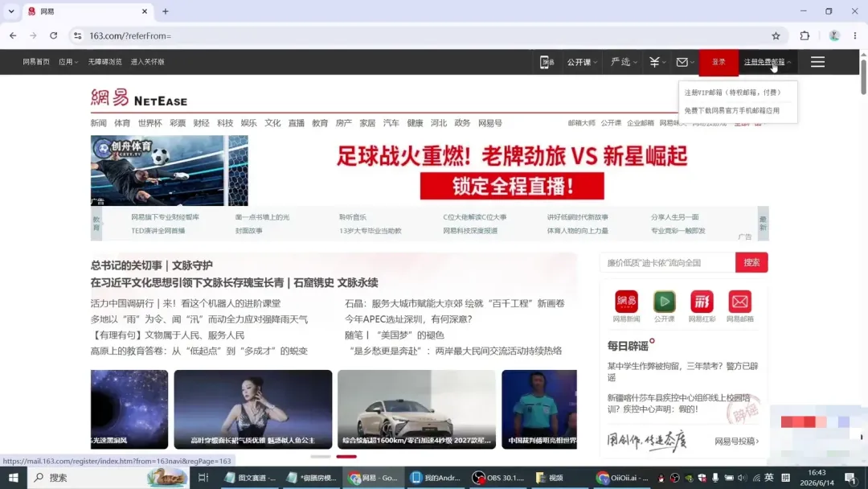Click the browser back arrow
Viewport: 868px width, 489px height.
[x=13, y=35]
